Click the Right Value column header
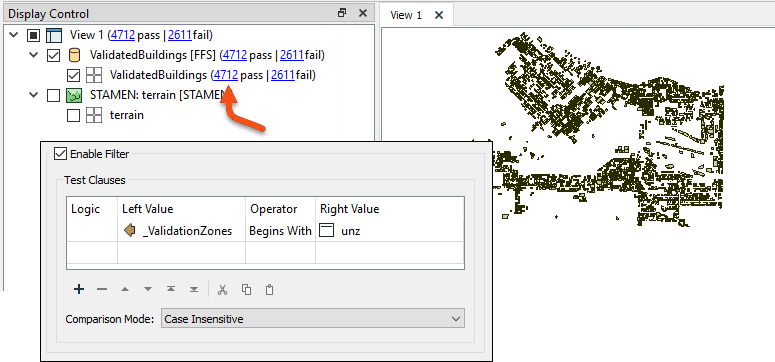This screenshot has height=362, width=775. tap(389, 209)
